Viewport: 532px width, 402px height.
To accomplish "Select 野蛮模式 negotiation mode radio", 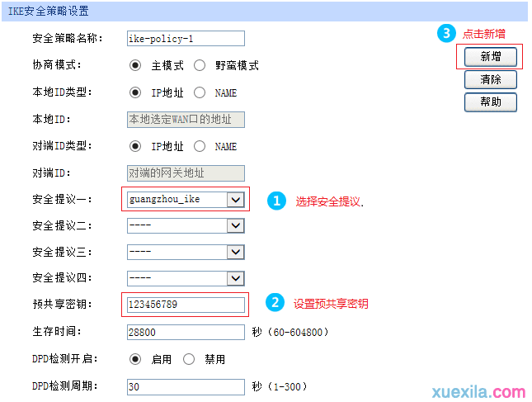I will pos(200,65).
